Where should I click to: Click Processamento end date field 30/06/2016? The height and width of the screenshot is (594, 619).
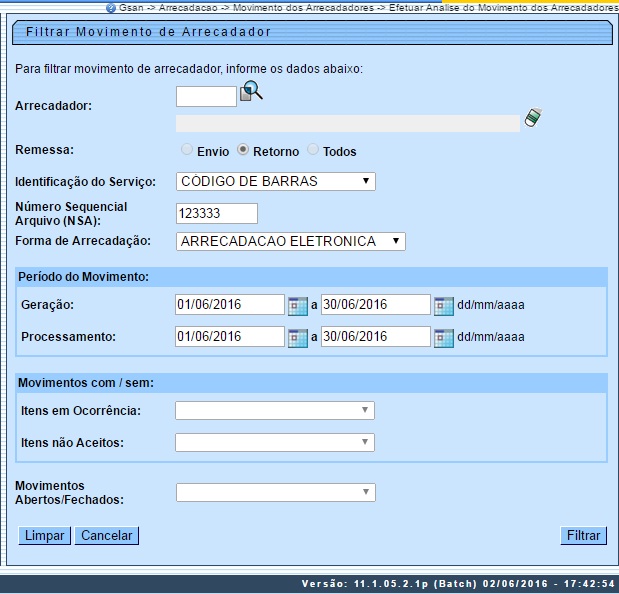click(376, 336)
